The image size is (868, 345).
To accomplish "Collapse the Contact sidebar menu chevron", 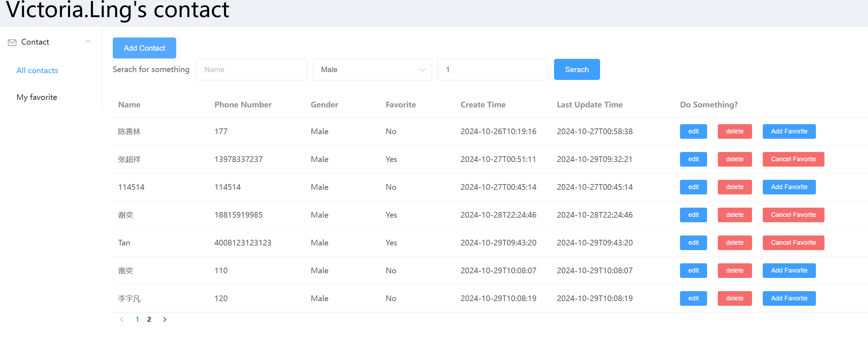I will tap(88, 42).
